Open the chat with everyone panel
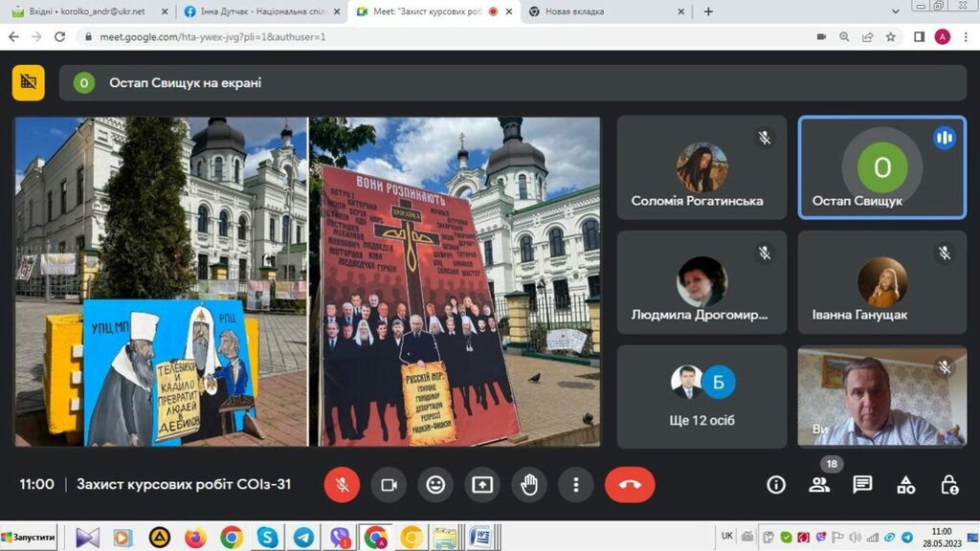The height and width of the screenshot is (551, 980). point(862,485)
